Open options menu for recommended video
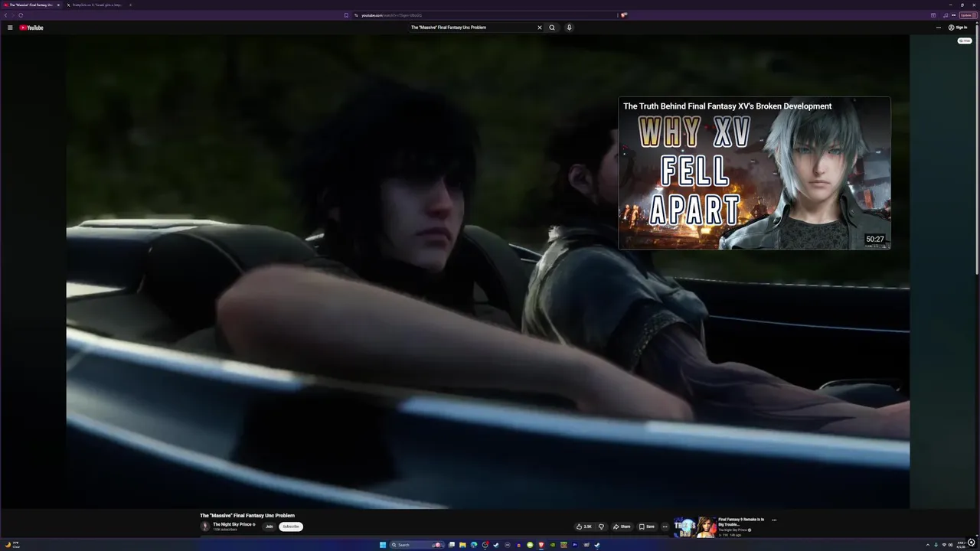 pyautogui.click(x=774, y=520)
